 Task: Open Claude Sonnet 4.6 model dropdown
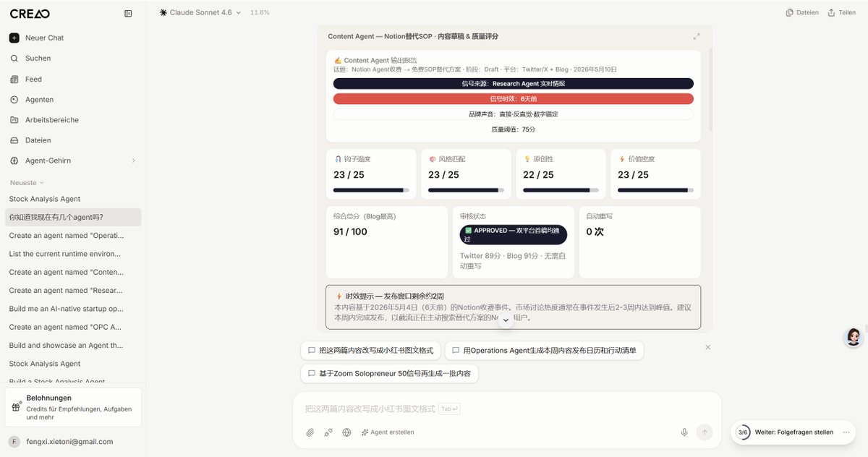200,12
